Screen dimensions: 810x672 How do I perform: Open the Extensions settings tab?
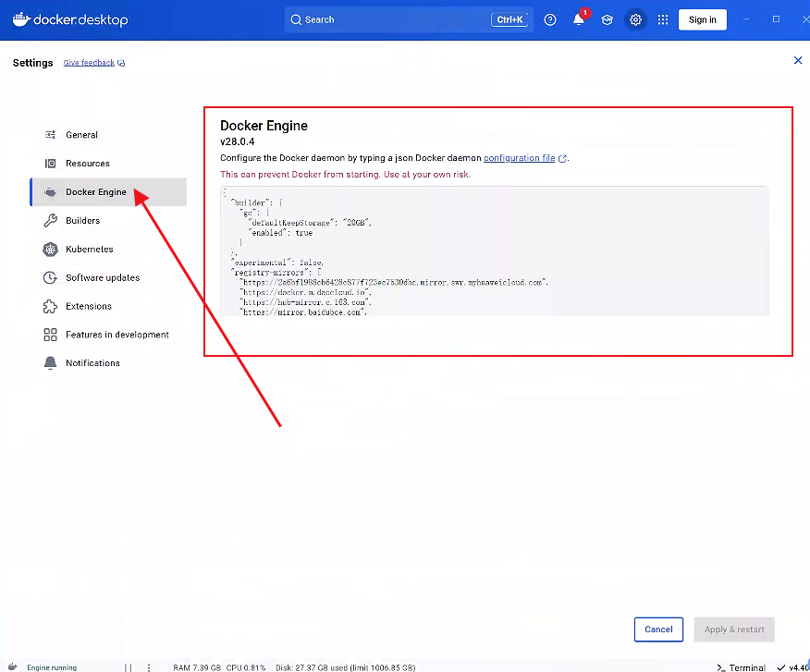pyautogui.click(x=108, y=306)
